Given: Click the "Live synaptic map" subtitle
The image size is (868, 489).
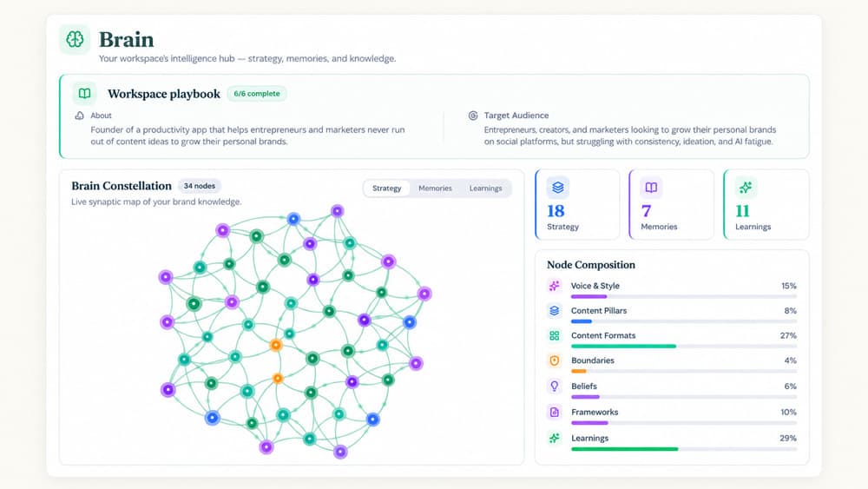Looking at the screenshot, I should click(156, 202).
